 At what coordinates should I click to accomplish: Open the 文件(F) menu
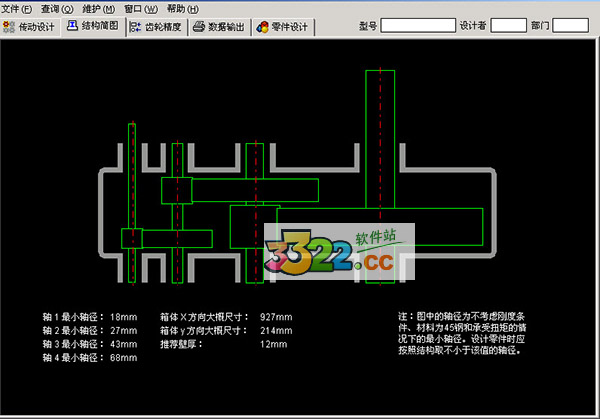[17, 8]
